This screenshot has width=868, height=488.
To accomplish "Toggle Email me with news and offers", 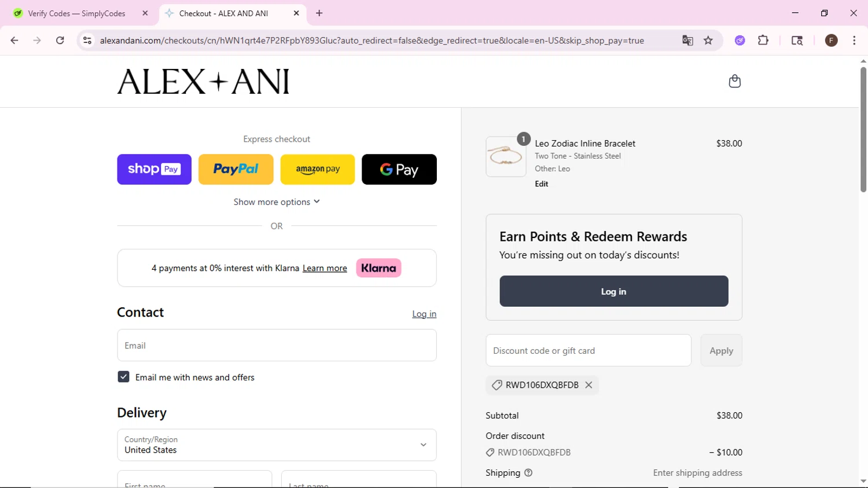I will pyautogui.click(x=123, y=377).
